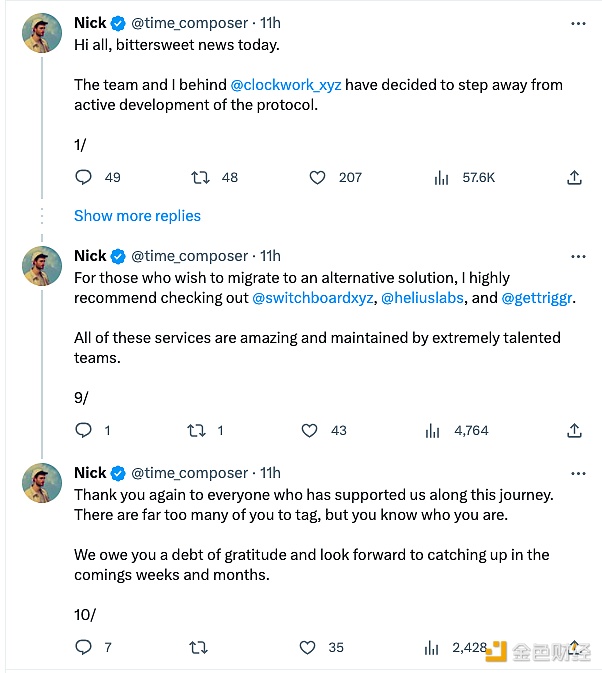Open more options on the 10/ tweet

577,473
